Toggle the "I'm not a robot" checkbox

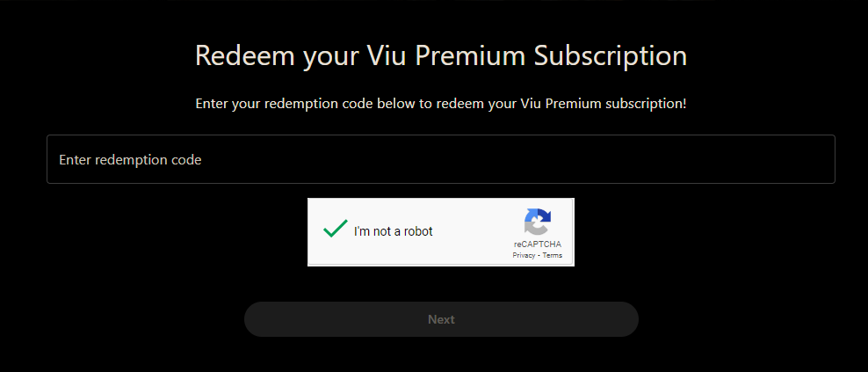click(336, 228)
